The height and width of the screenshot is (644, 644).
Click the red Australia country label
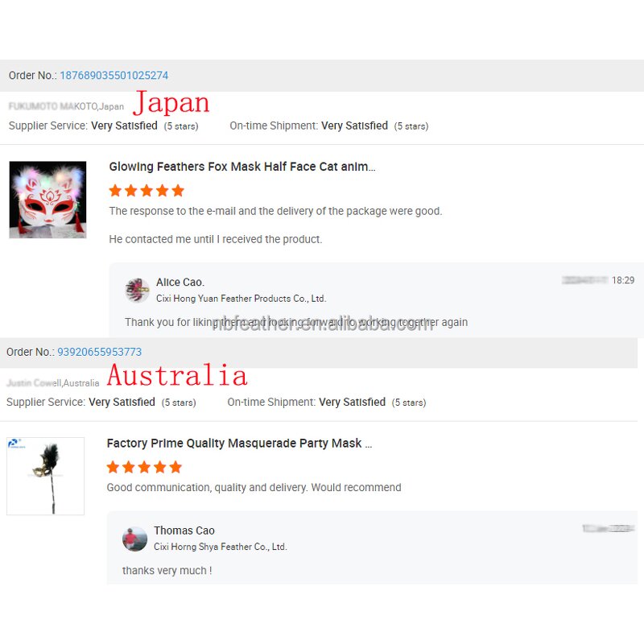177,375
